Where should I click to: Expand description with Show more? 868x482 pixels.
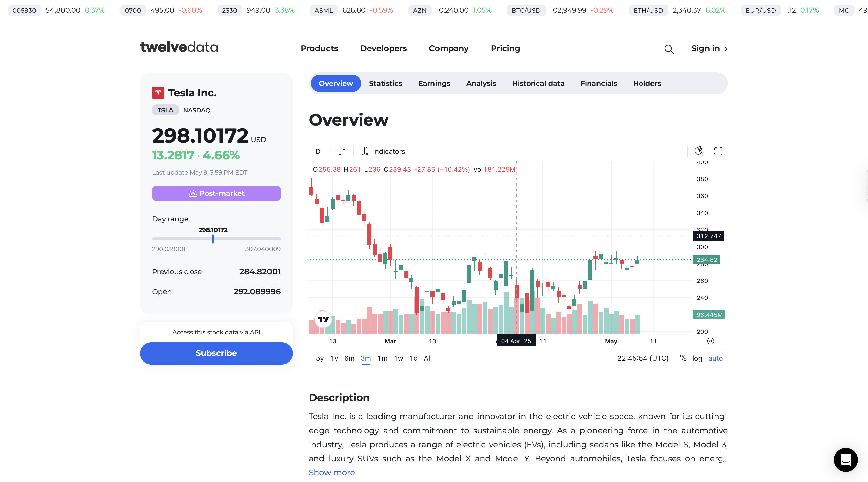click(332, 472)
